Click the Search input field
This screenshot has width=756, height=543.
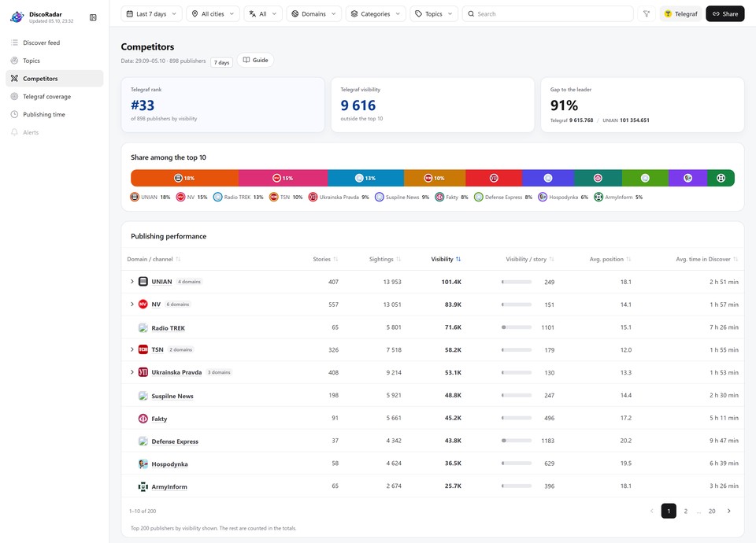[x=548, y=14]
